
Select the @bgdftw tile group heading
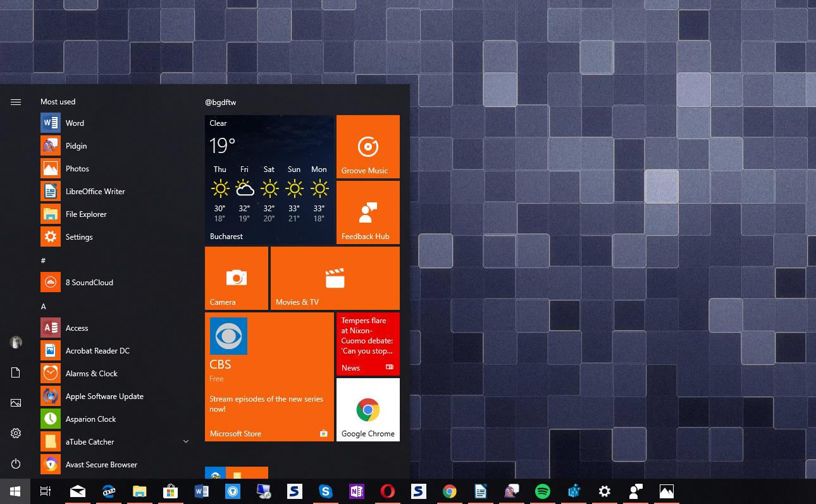tap(221, 102)
